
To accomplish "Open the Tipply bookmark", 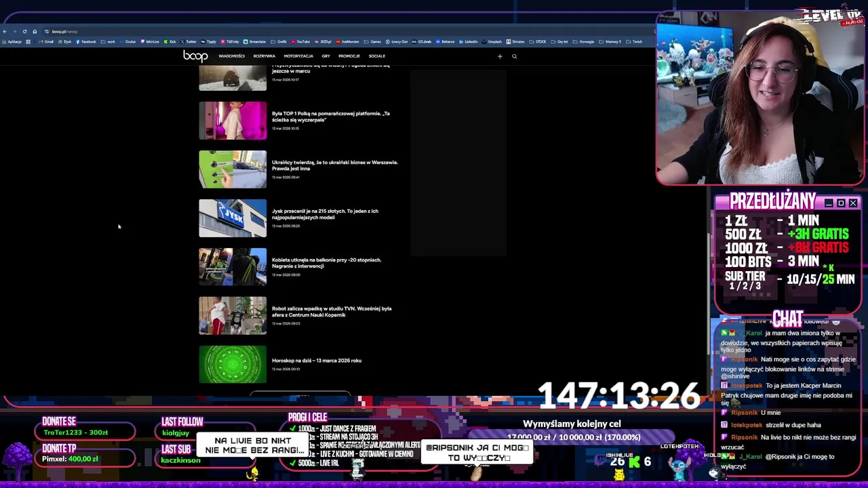I will (x=209, y=42).
